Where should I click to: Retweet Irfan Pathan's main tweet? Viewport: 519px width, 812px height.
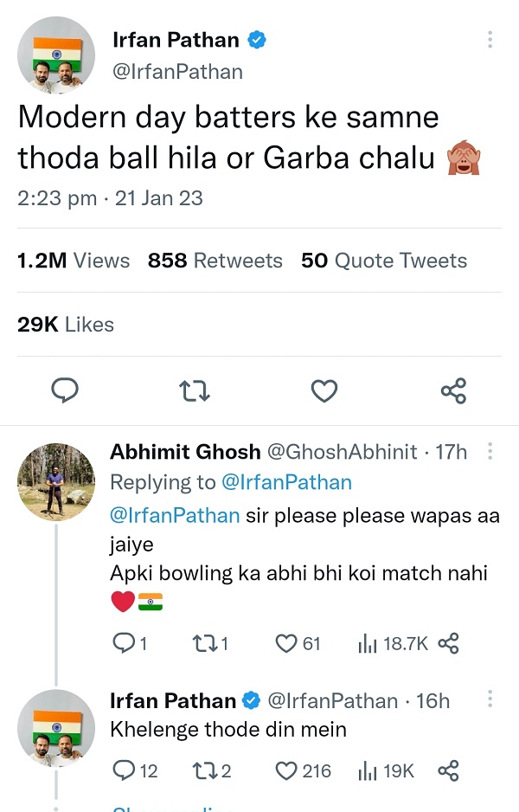click(194, 391)
